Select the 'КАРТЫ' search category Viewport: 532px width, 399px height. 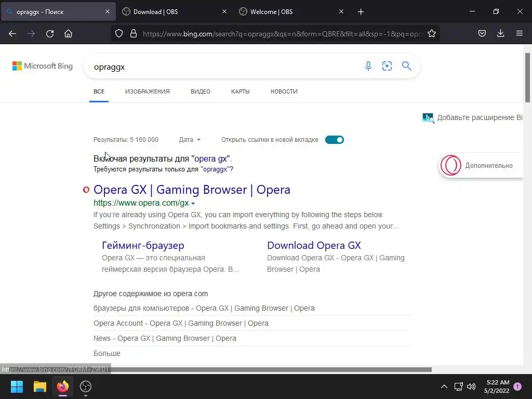click(241, 91)
